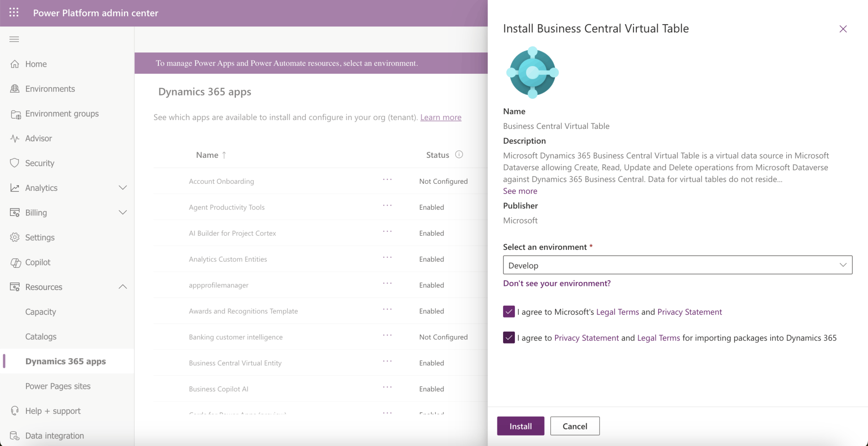Click the See more description link
Image resolution: width=868 pixels, height=446 pixels.
(x=520, y=191)
